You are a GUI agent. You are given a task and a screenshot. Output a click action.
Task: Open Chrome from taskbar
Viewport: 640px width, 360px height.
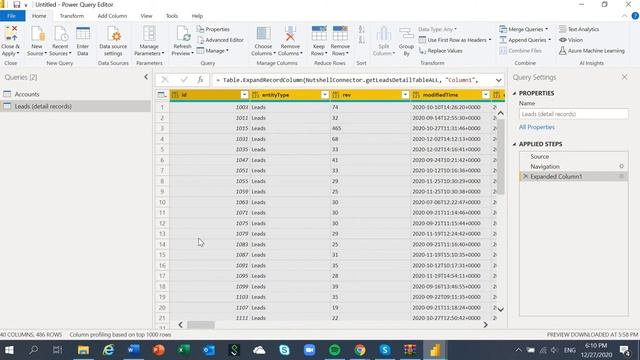click(360, 350)
